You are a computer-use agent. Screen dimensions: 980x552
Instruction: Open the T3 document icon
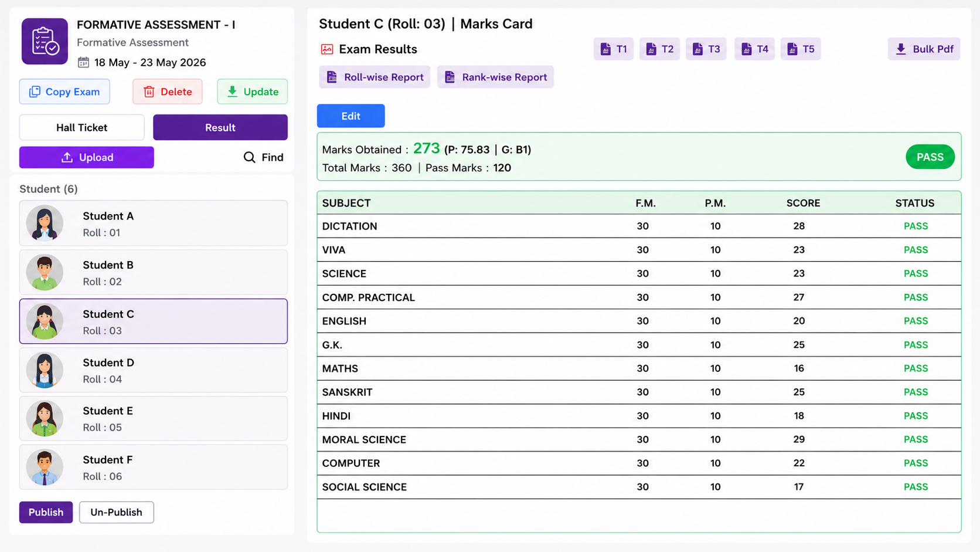pos(697,49)
